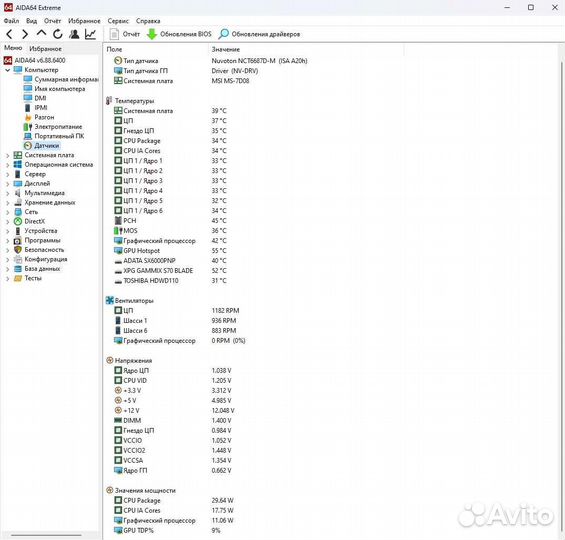
Task: Expand the Операционная система tree node
Action: point(8,165)
